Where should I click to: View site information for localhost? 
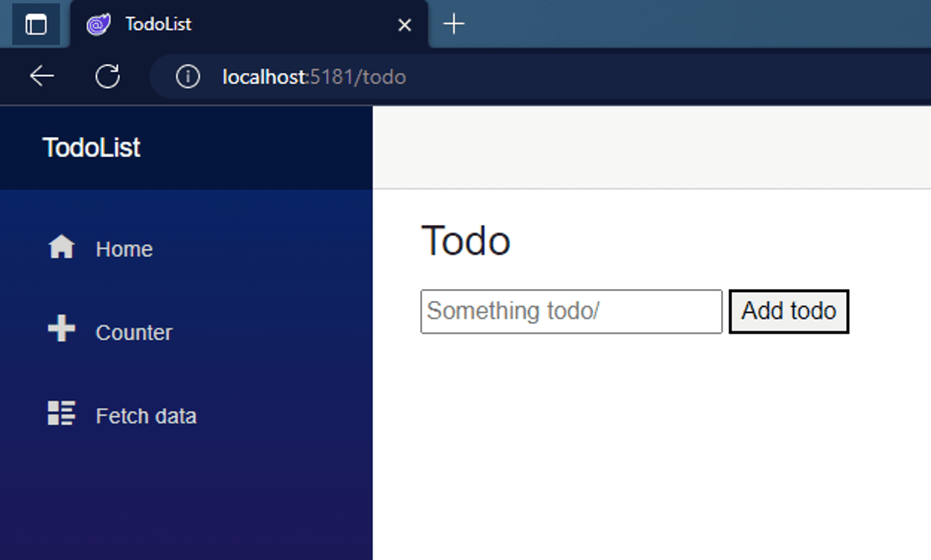point(188,77)
